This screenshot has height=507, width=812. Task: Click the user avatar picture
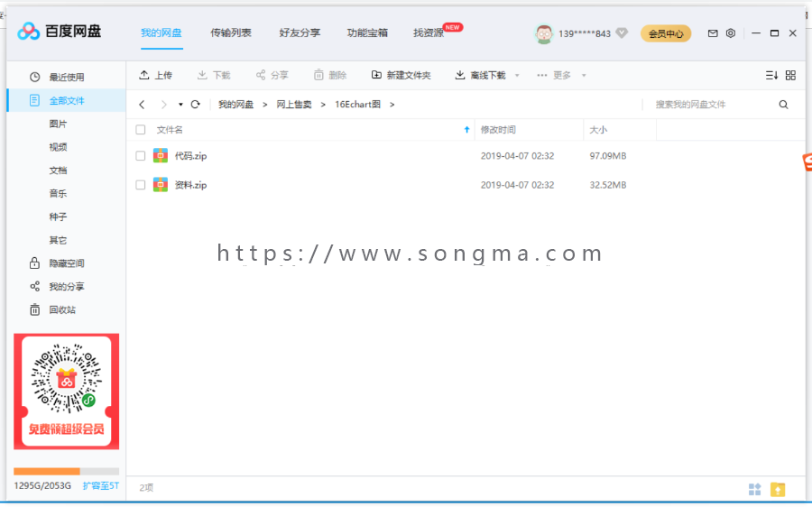coord(544,33)
